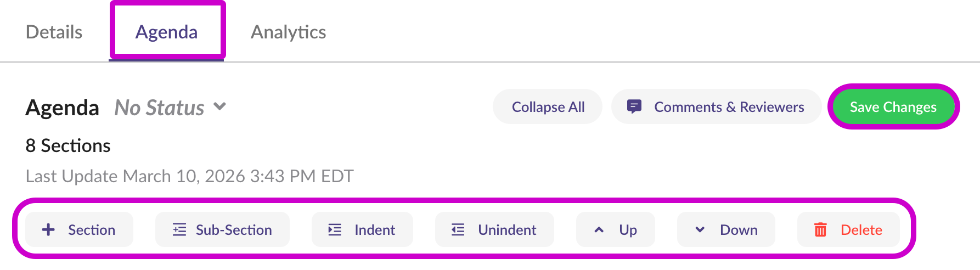
Task: Click the Sub-Section list icon
Action: [179, 229]
